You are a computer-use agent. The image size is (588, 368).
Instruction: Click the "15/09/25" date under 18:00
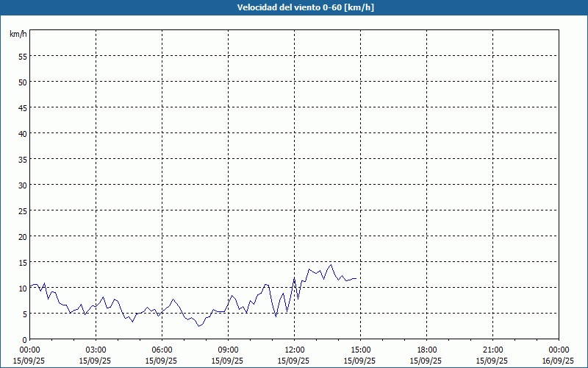(426, 361)
